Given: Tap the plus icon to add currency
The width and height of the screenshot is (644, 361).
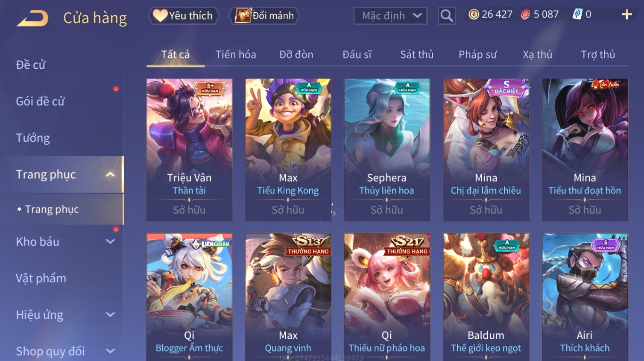Looking at the screenshot, I should click(626, 15).
